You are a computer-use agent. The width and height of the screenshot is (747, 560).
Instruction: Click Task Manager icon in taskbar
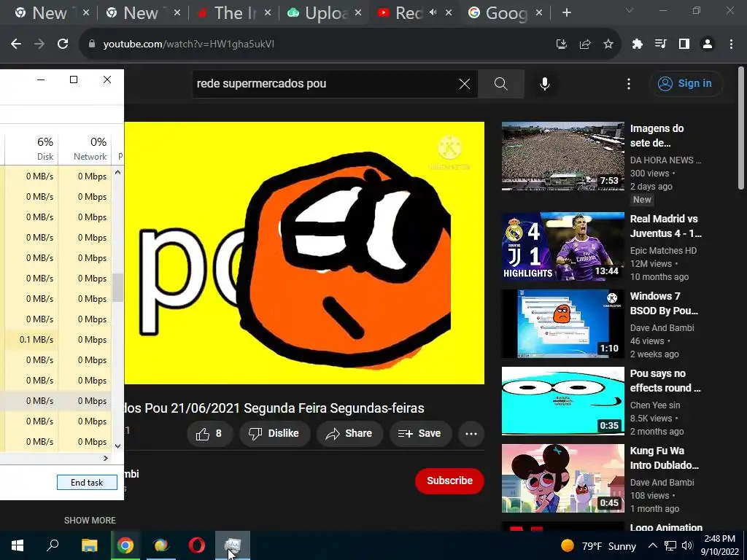[233, 545]
